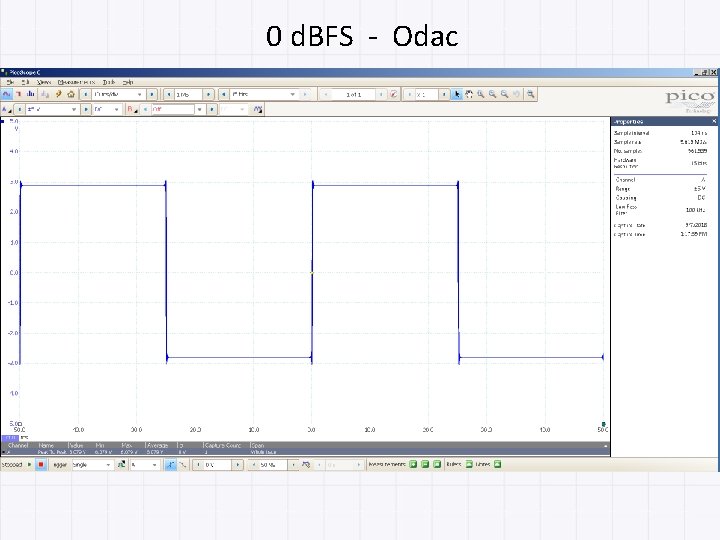The height and width of the screenshot is (540, 720).
Task: Click the Peak To Peak measurement row
Action: (x=305, y=452)
